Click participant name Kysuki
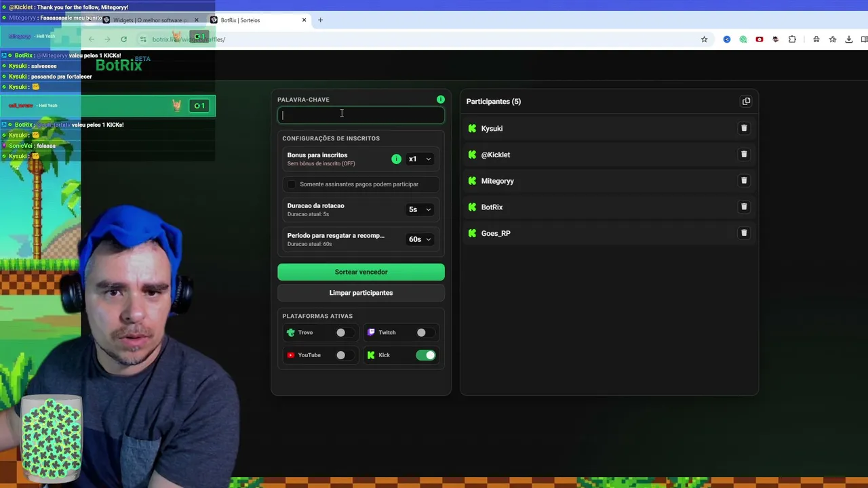 tap(492, 129)
